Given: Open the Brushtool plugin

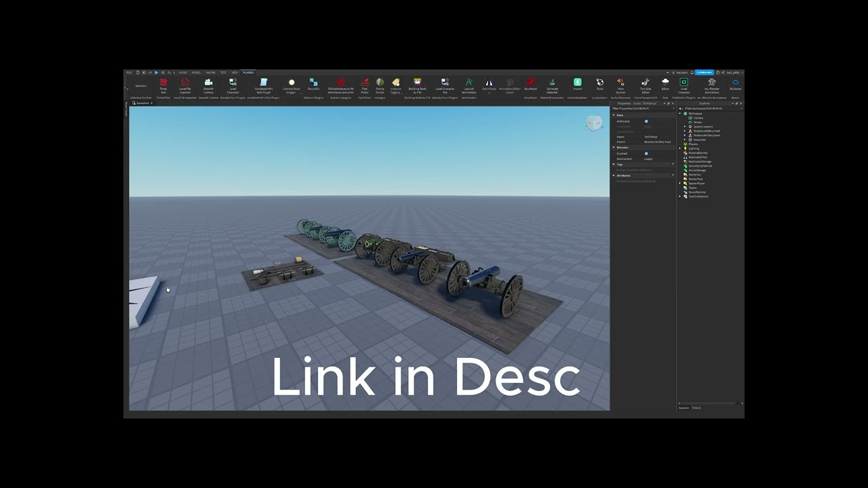Looking at the screenshot, I should pos(530,84).
